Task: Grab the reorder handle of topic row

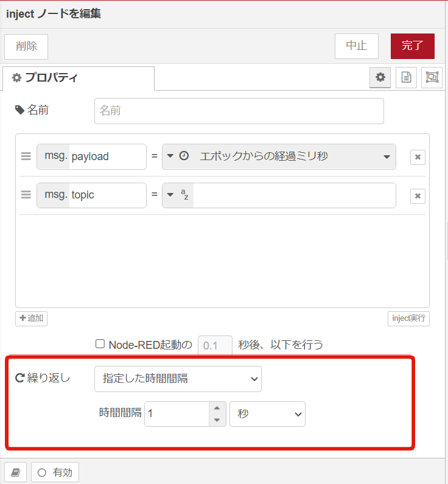Action: coord(26,195)
